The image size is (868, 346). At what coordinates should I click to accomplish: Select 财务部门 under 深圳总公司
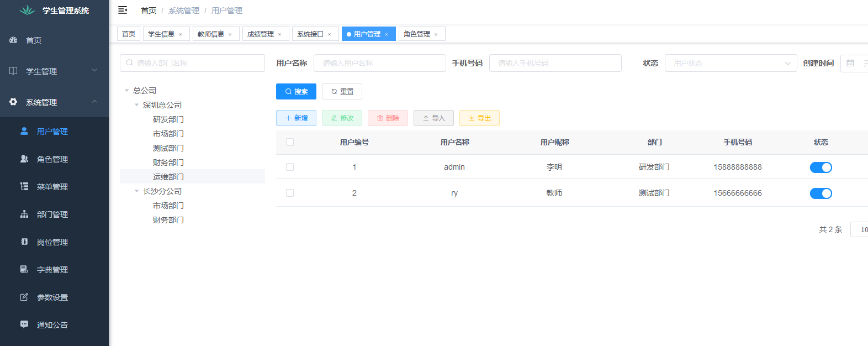point(168,162)
